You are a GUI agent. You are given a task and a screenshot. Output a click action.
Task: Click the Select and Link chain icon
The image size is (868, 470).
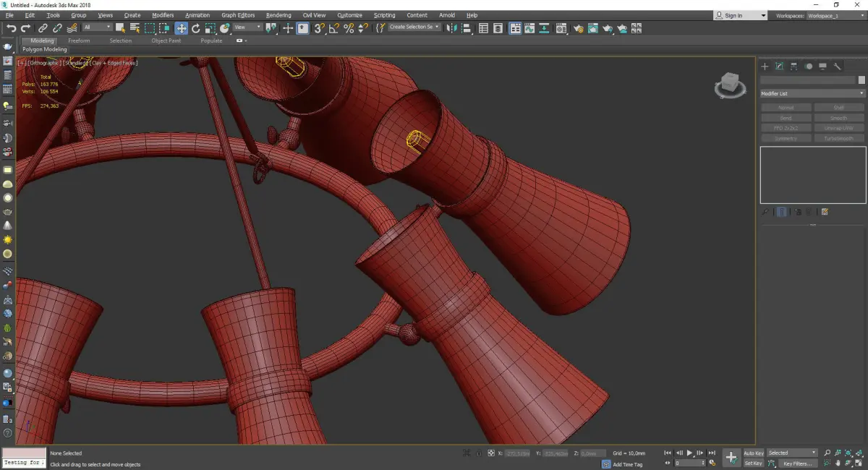tap(43, 28)
